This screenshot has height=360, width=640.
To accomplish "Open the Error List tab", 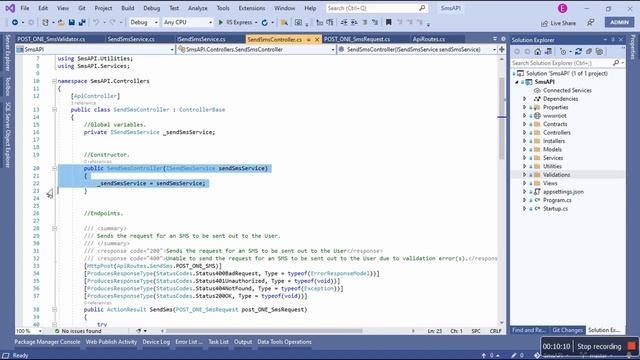I will [189, 342].
